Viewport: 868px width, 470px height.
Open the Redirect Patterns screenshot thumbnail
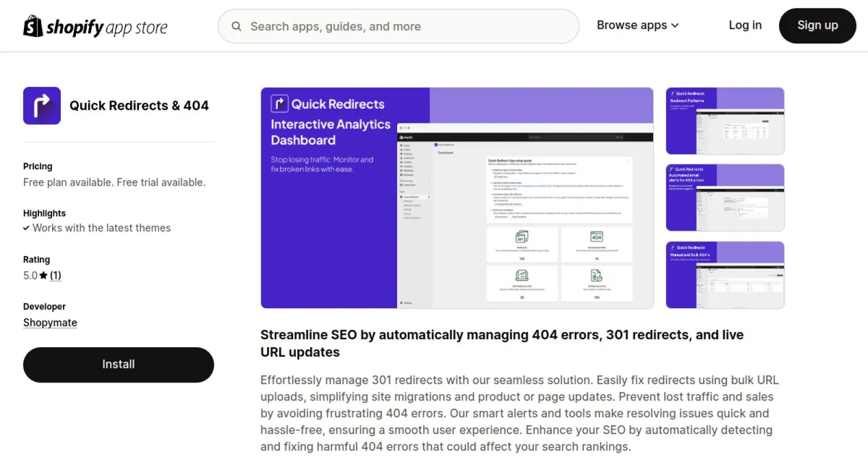click(725, 121)
